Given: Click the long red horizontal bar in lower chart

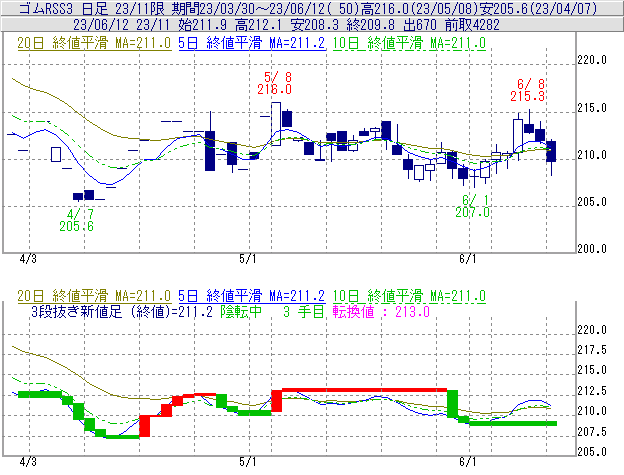Looking at the screenshot, I should point(365,390).
